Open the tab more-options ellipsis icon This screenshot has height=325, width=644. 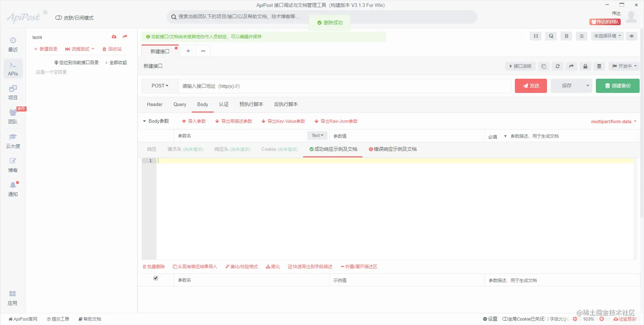(203, 51)
